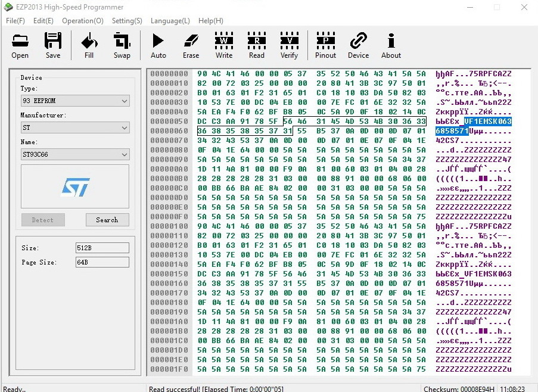Screen dimensions: 538x392
Task: Click highlighted ASCII text VF1EMSK063
Action: [x=487, y=122]
